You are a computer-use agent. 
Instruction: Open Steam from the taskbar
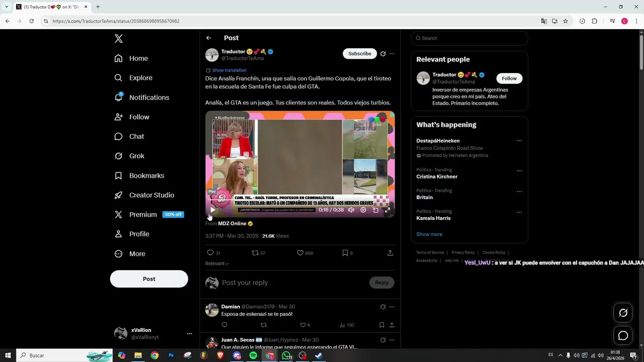tap(319, 355)
